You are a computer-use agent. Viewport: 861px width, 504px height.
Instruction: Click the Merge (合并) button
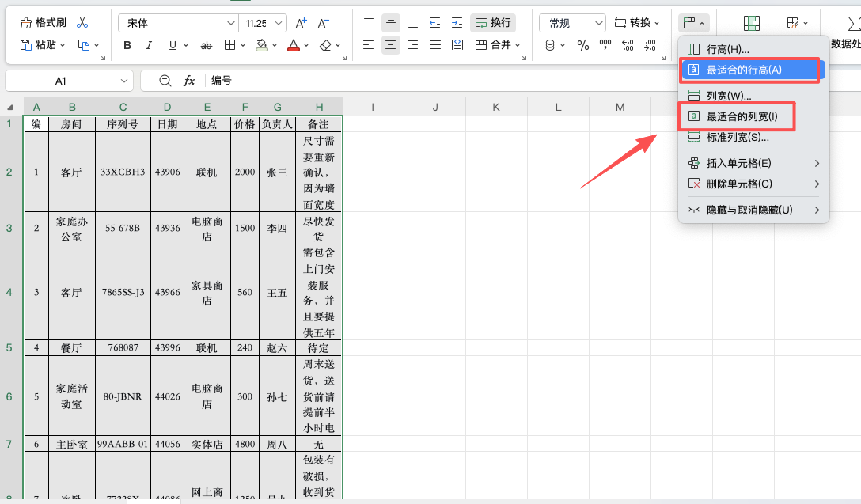(x=493, y=45)
